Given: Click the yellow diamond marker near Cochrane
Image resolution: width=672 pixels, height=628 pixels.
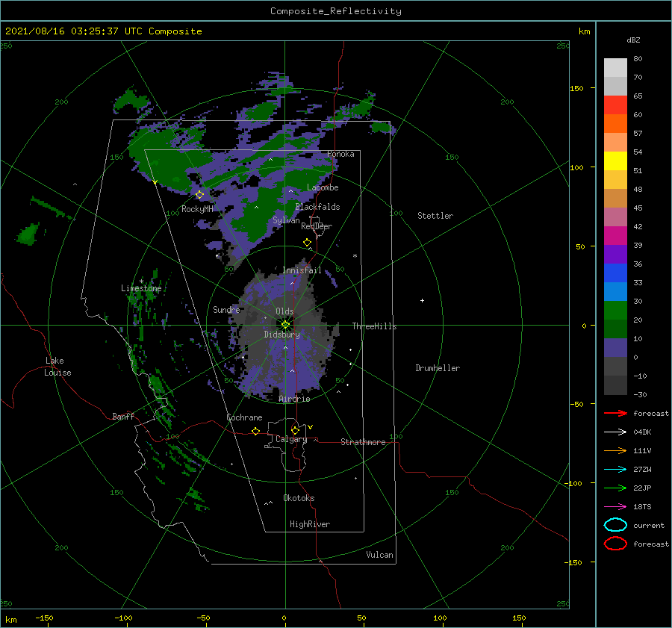Looking at the screenshot, I should [255, 431].
